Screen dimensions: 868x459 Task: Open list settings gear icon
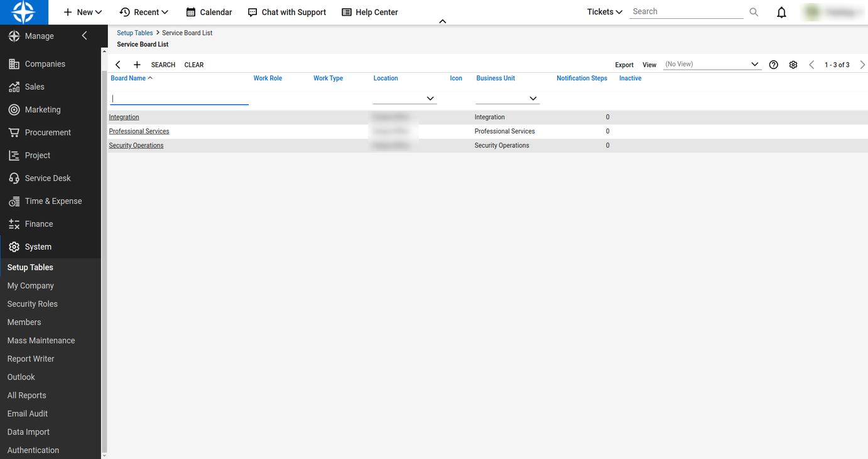[x=793, y=65]
